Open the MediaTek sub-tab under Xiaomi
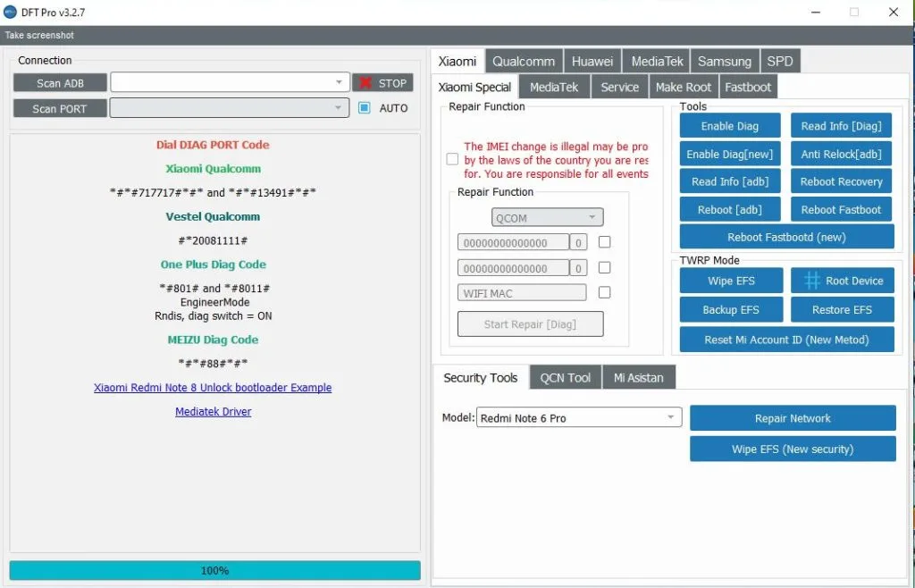The width and height of the screenshot is (915, 588). pyautogui.click(x=554, y=87)
